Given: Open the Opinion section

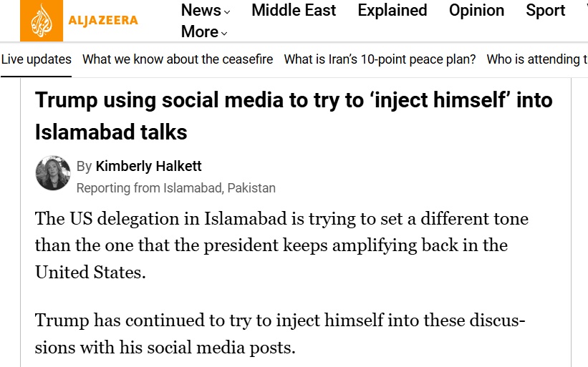Looking at the screenshot, I should tap(476, 11).
